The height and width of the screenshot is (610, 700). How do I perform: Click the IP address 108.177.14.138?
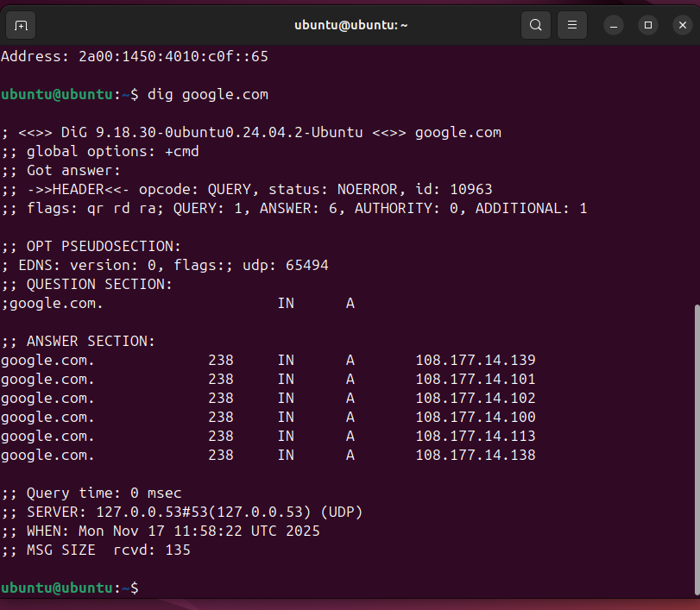click(475, 455)
